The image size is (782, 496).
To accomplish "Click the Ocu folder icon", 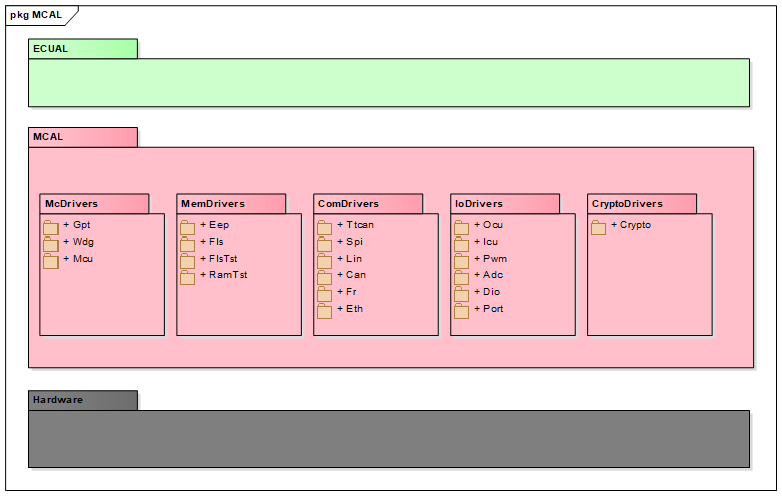I will tap(462, 227).
